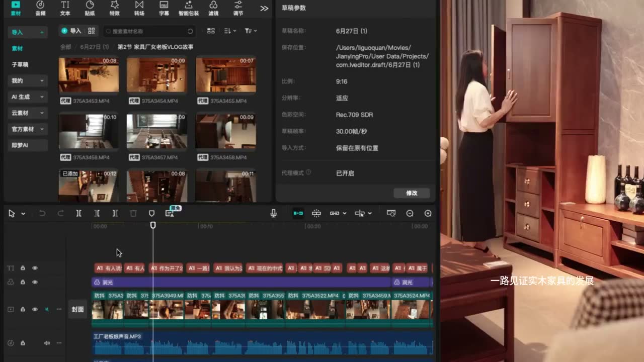This screenshot has height=362, width=644.
Task: Click the refresh icon in the search field
Action: (x=190, y=31)
